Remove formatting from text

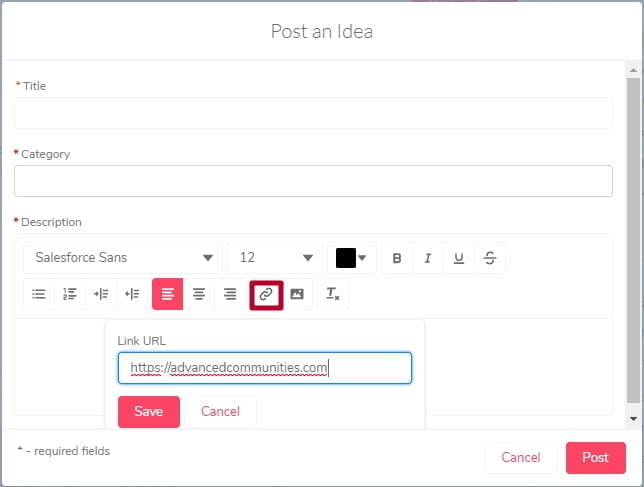(x=333, y=294)
